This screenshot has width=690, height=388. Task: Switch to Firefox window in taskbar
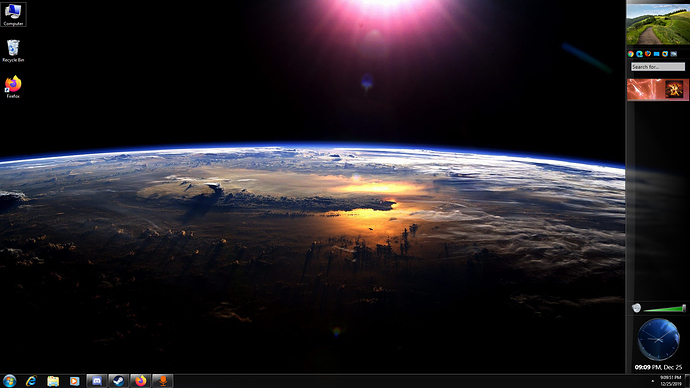point(140,381)
